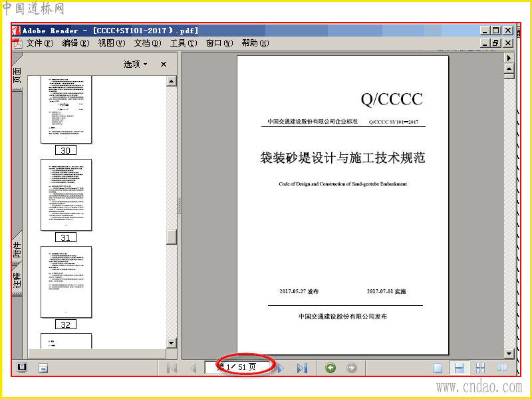This screenshot has height=399, width=532.
Task: Click thumbnail panel scroll down arrow
Action: (x=172, y=343)
